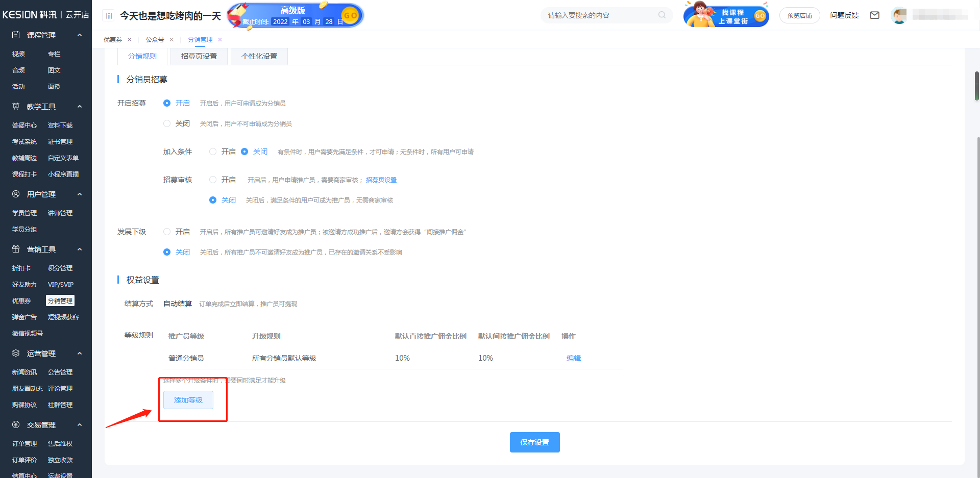Open 积分管理 in the sidebar
980x478 pixels.
[x=60, y=268]
